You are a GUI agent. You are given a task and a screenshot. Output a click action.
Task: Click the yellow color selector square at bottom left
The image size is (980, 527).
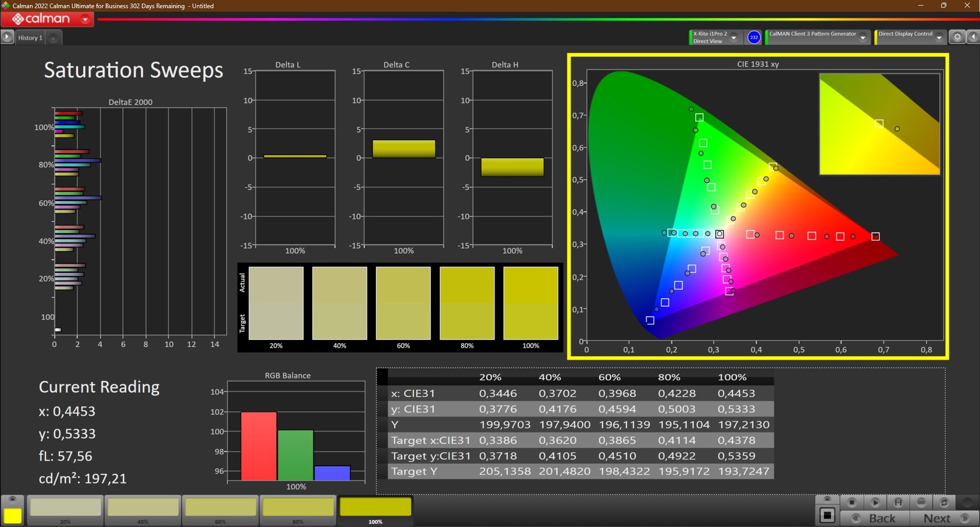tap(13, 516)
